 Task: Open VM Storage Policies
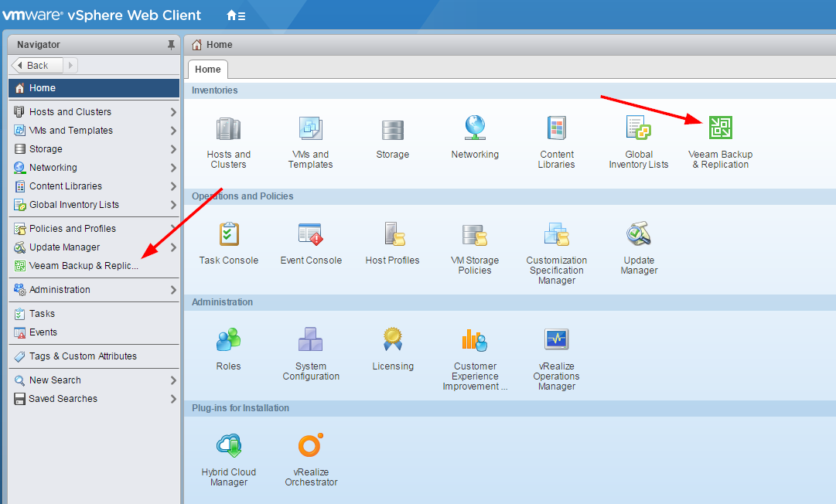[474, 233]
